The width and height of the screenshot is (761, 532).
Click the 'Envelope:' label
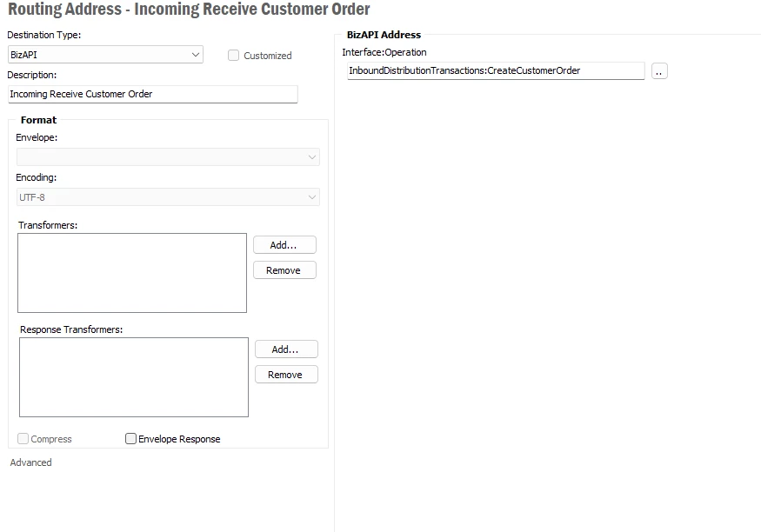[37, 137]
